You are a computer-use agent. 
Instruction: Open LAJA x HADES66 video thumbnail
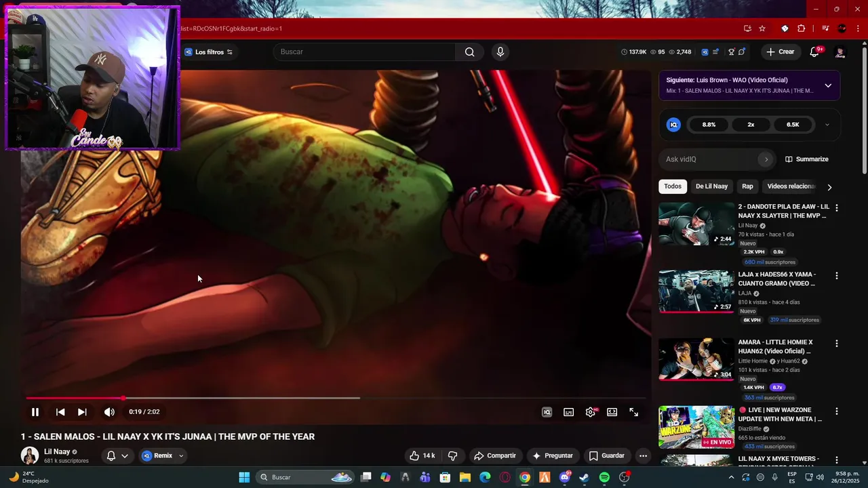pos(696,291)
